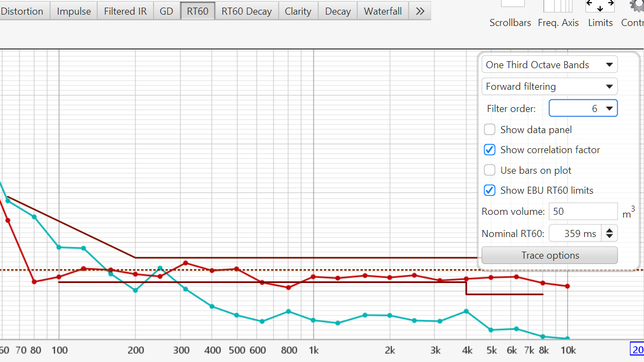Viewport: 644px width, 362px height.
Task: Expand the Forward filtering dropdown
Action: click(549, 87)
